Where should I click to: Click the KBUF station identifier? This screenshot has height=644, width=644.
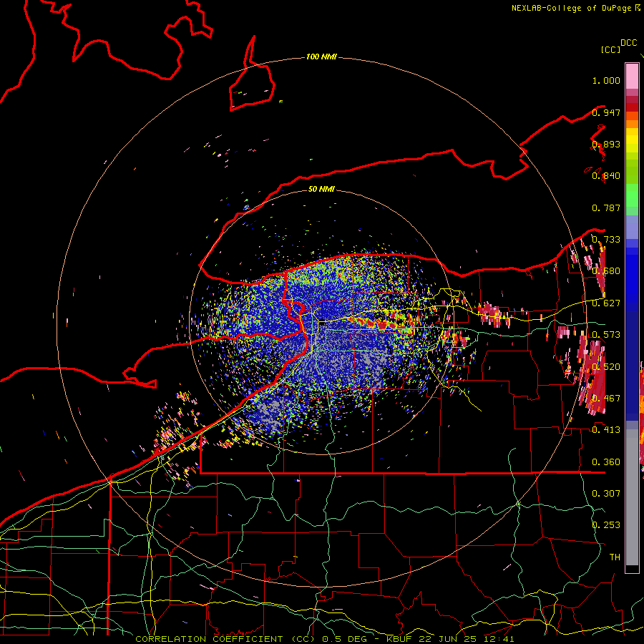[399, 639]
